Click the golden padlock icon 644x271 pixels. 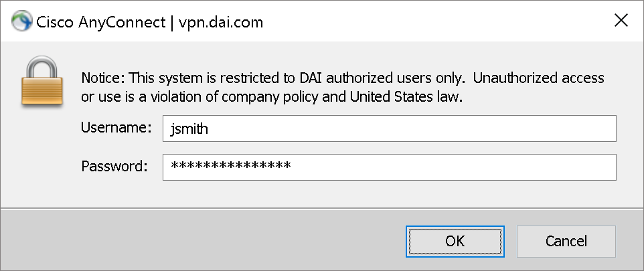tap(42, 82)
